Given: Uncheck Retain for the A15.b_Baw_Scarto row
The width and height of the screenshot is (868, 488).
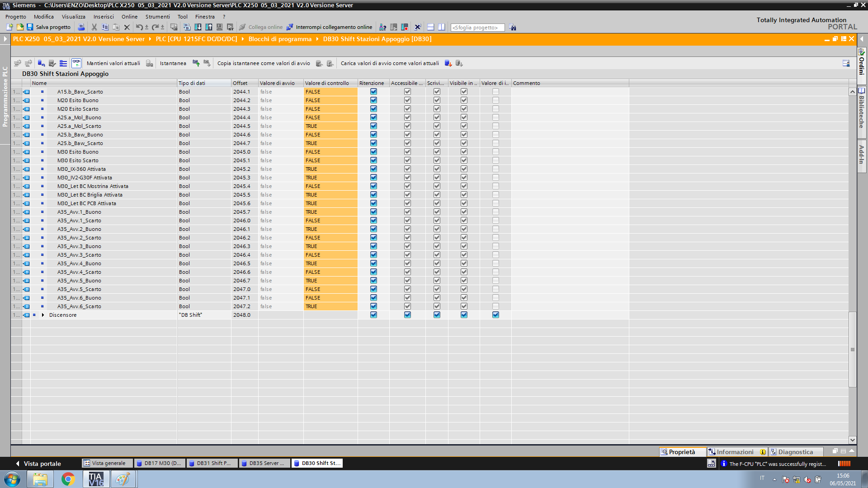Looking at the screenshot, I should click(373, 92).
